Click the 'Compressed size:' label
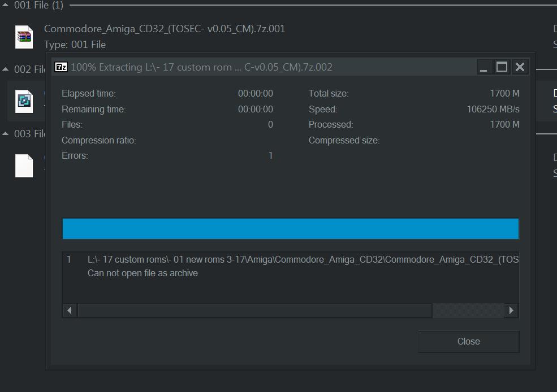Viewport: 557px width, 392px height. point(344,141)
